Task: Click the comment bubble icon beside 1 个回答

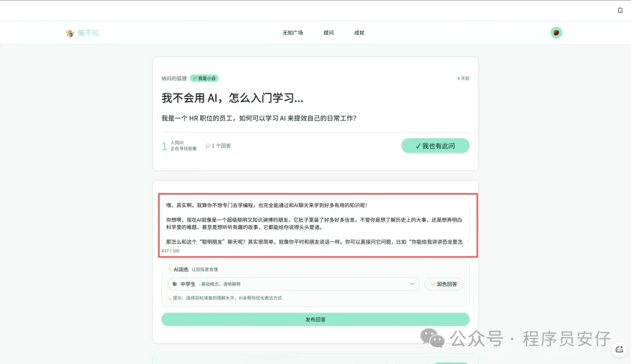Action: coord(207,146)
